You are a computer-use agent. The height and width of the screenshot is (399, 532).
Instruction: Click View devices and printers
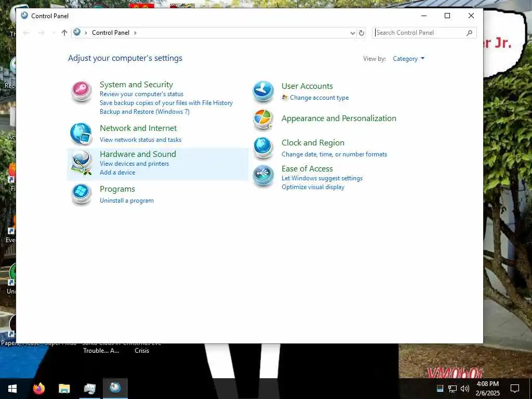(x=135, y=164)
